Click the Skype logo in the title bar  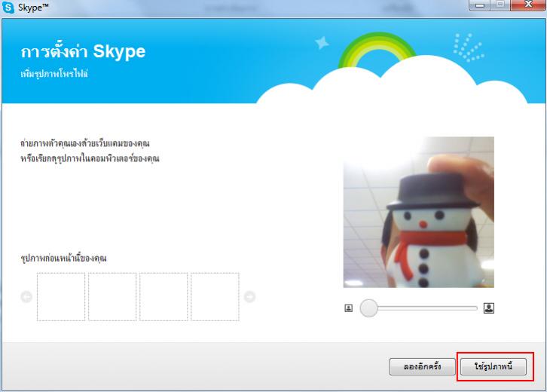[8, 8]
